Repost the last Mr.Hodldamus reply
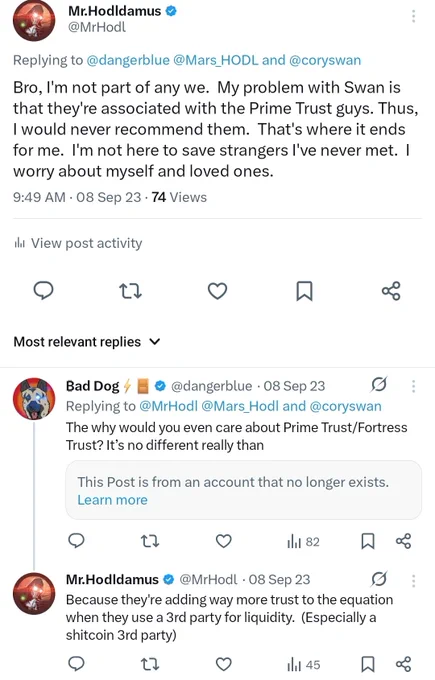This screenshot has height=680, width=435. pos(150,664)
